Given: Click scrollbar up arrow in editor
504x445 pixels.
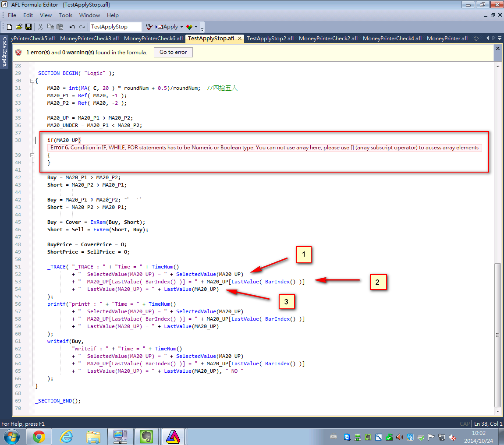Looking at the screenshot, I should click(x=497, y=66).
